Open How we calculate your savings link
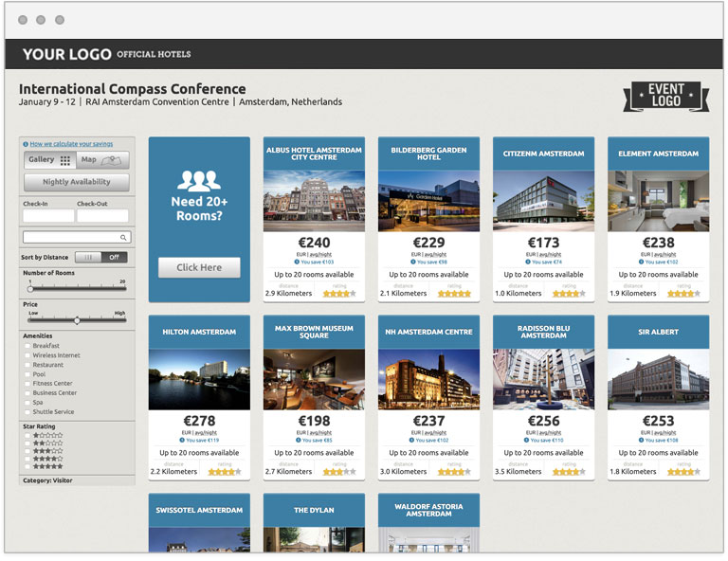728x561 pixels. 71,144
